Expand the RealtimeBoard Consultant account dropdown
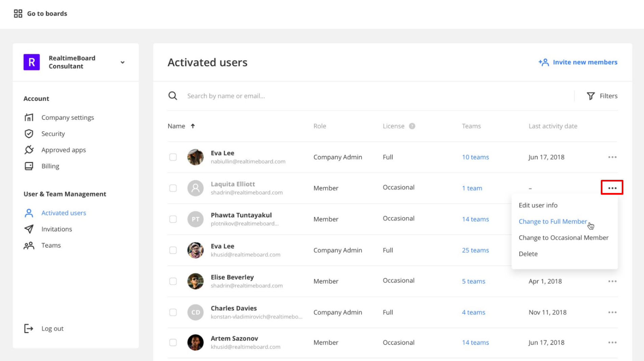644x361 pixels. tap(123, 62)
